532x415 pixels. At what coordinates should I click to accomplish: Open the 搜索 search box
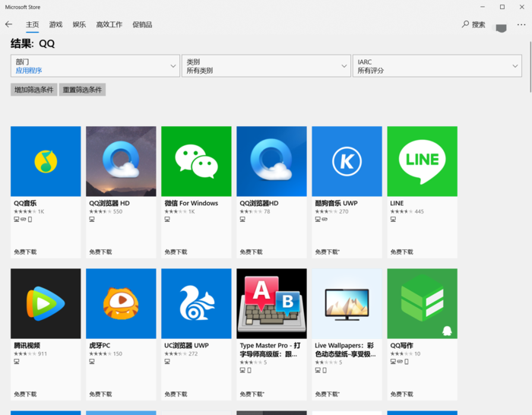point(473,24)
